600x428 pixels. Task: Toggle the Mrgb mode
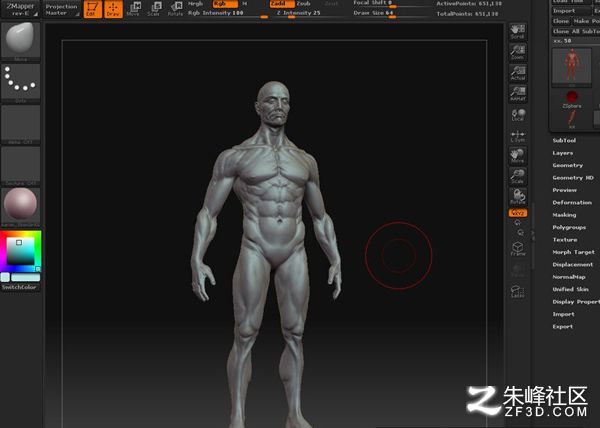195,3
